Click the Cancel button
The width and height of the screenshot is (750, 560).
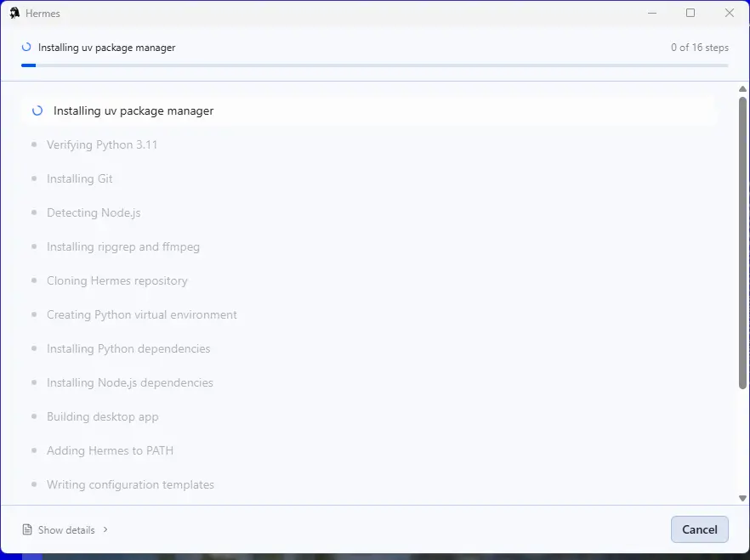tap(699, 529)
